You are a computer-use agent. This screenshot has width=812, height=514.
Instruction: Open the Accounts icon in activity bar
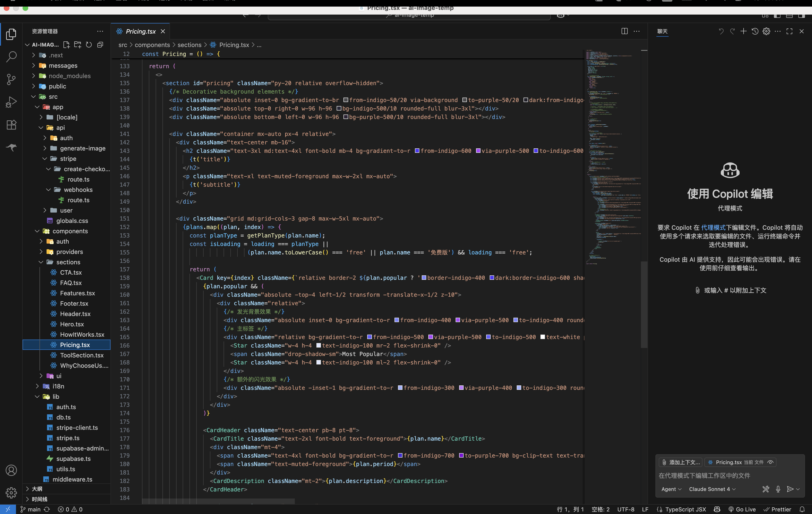[x=11, y=470]
